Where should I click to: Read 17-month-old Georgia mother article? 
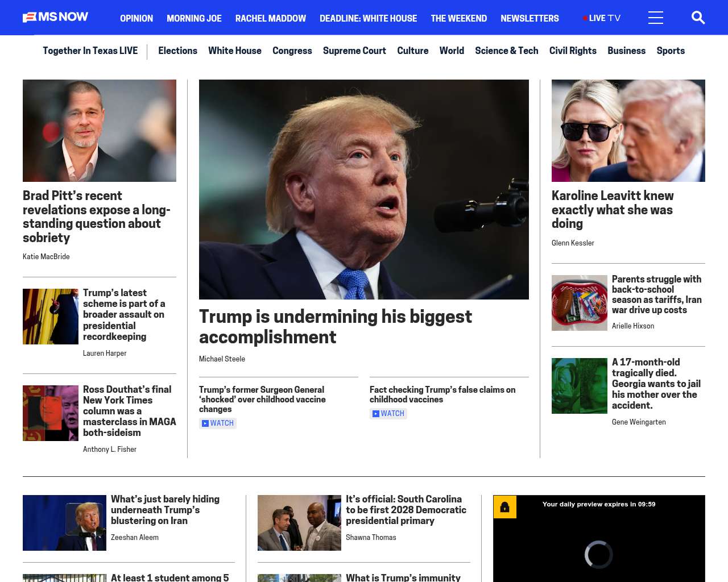pos(656,384)
